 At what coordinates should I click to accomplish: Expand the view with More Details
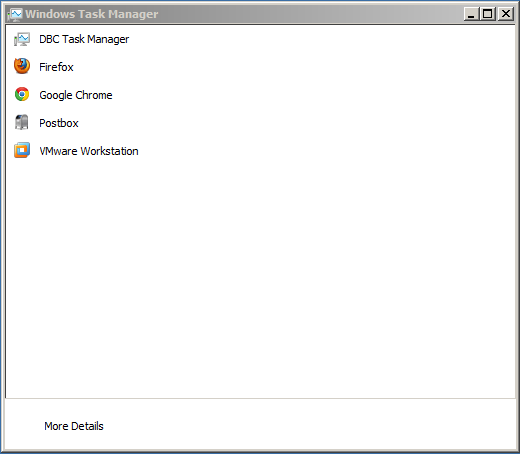74,426
